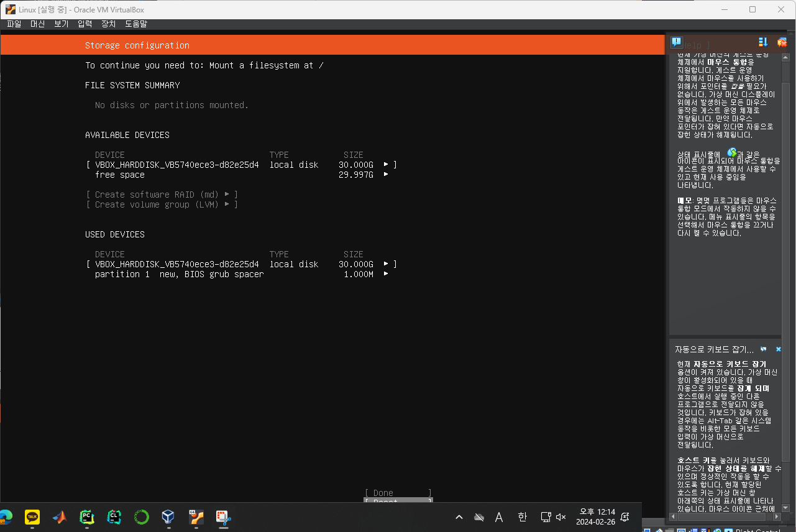Click the letter A IME tray icon

pos(499,517)
